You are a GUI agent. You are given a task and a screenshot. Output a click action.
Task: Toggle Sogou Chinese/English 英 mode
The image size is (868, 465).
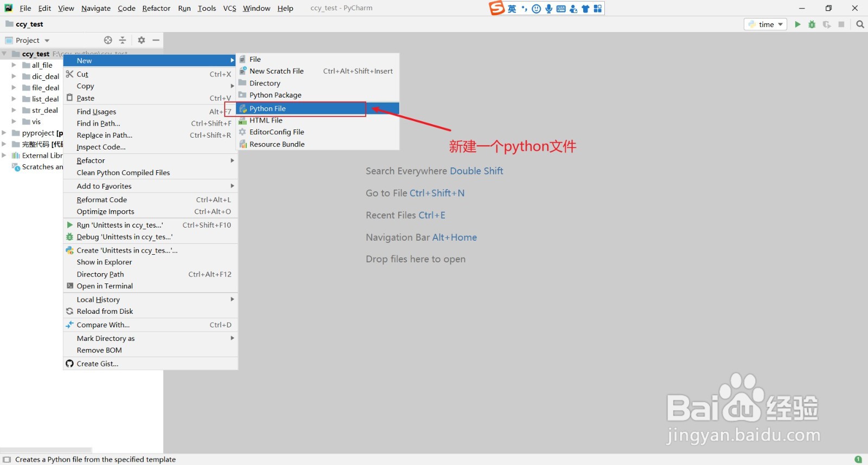(x=512, y=9)
